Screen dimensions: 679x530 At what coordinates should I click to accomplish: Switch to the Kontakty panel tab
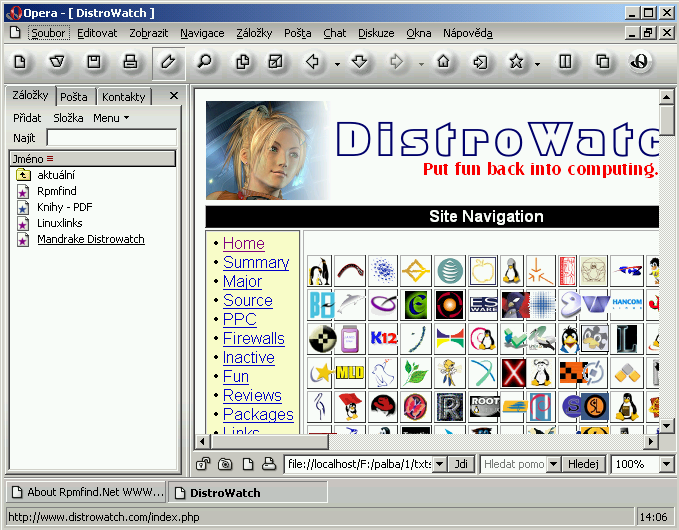pos(123,97)
